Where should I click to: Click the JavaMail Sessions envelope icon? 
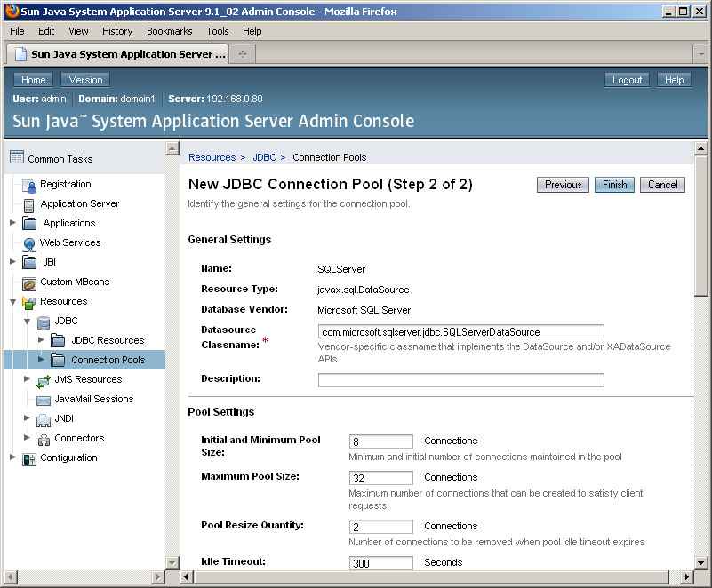44,401
